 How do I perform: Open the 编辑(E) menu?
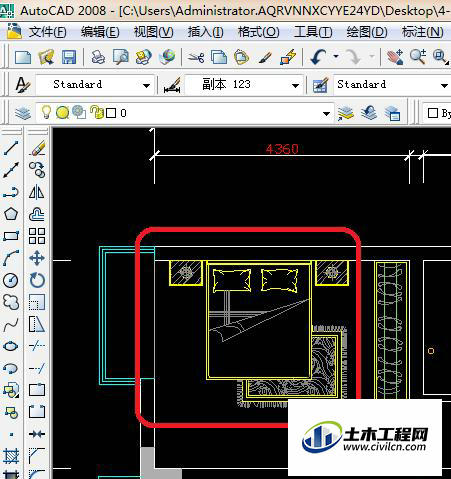click(x=100, y=32)
